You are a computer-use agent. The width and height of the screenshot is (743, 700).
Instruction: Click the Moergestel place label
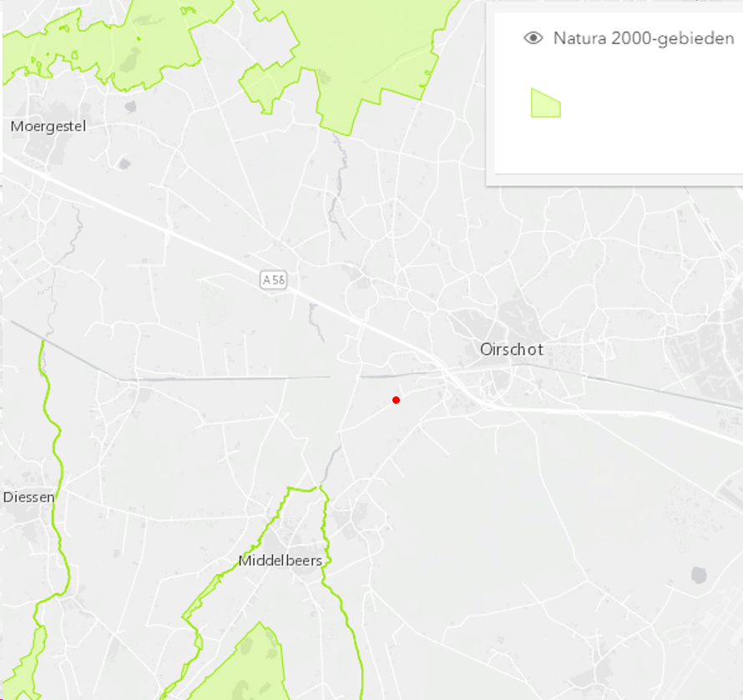click(x=48, y=127)
